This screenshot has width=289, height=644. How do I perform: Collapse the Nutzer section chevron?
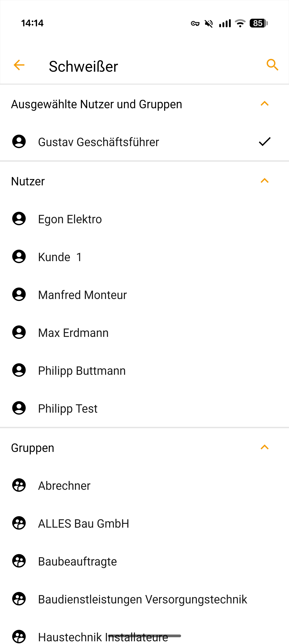pos(264,181)
